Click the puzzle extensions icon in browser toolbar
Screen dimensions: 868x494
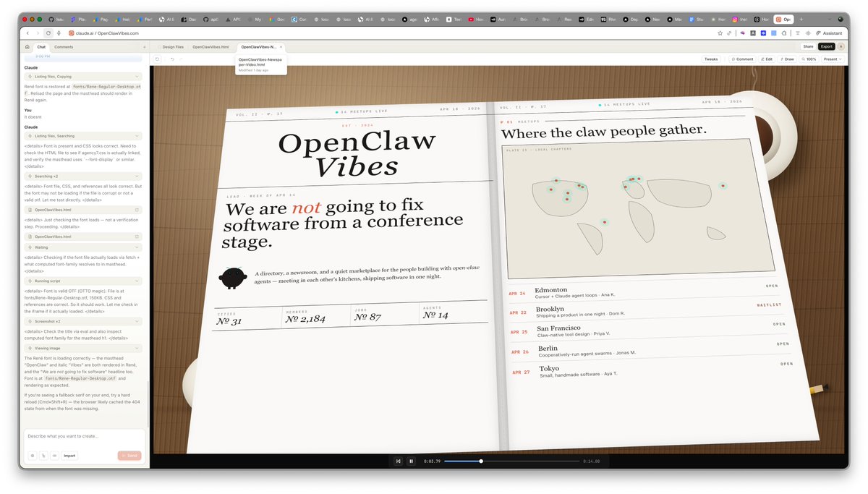click(x=784, y=33)
